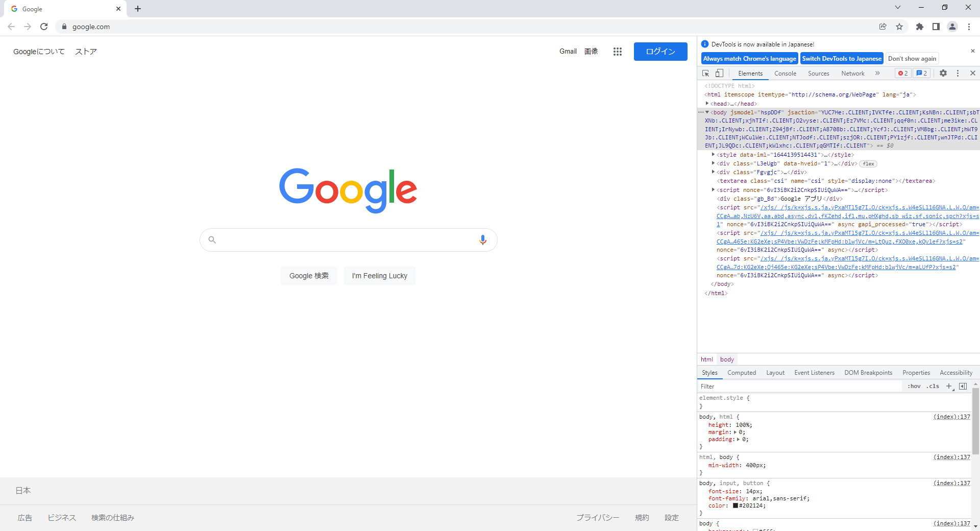Open the DOM Breakpoints tab
The width and height of the screenshot is (980, 531).
(868, 373)
